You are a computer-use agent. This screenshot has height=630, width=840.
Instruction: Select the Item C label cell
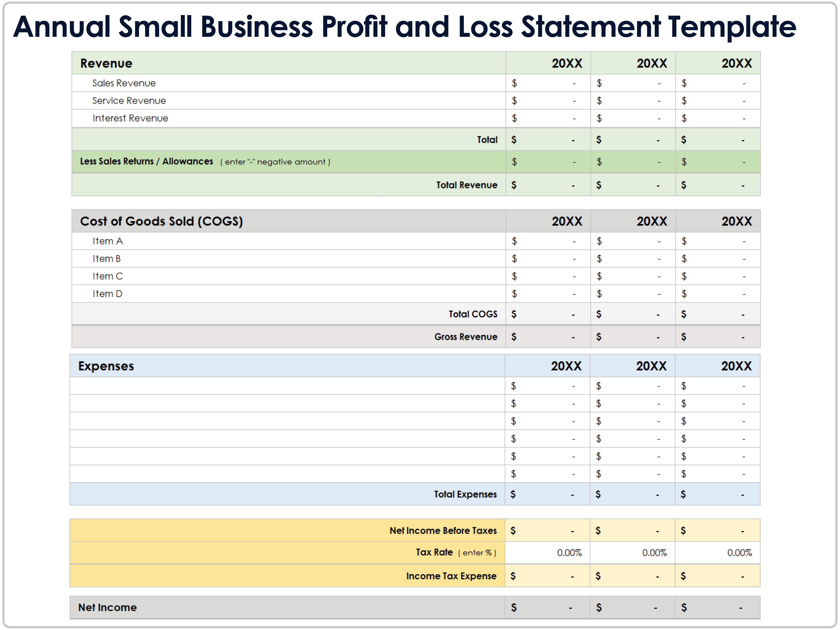click(107, 276)
